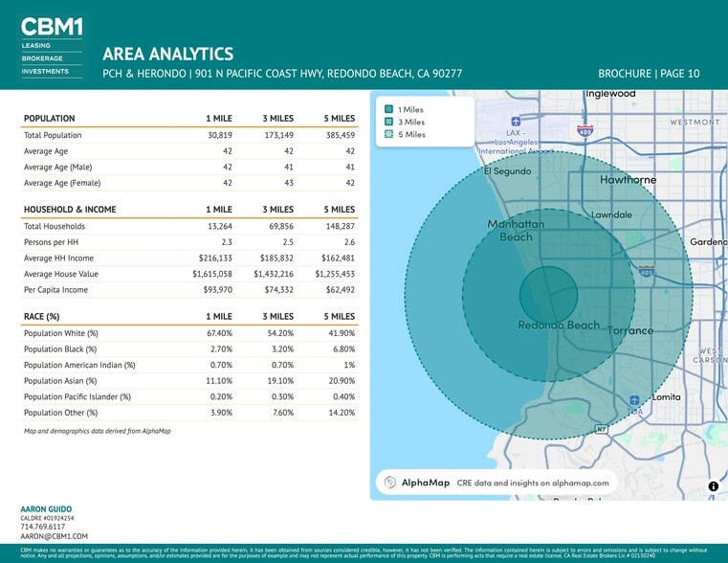This screenshot has height=563, width=728.
Task: Click the Torrance label on the map
Action: [x=630, y=330]
